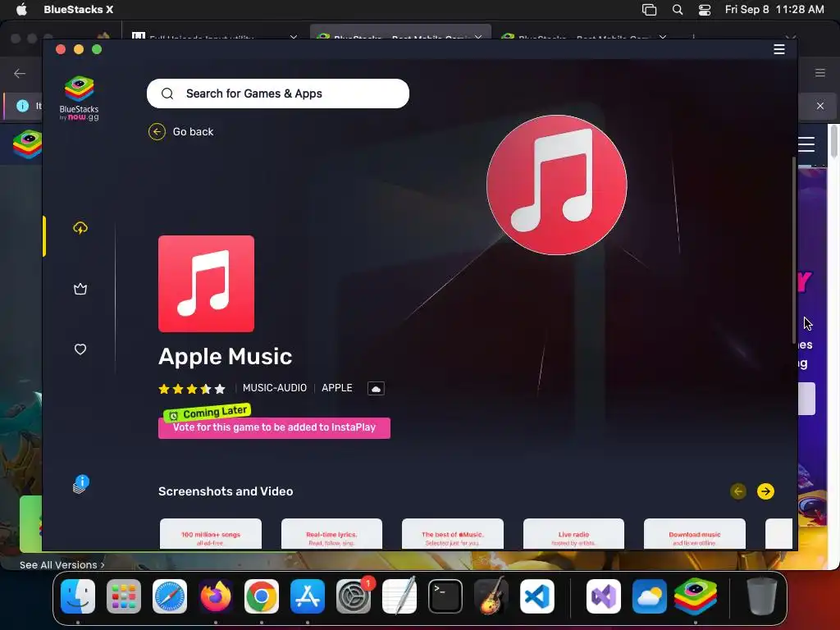Open Visual Studio Code from the Dock

pos(537,596)
